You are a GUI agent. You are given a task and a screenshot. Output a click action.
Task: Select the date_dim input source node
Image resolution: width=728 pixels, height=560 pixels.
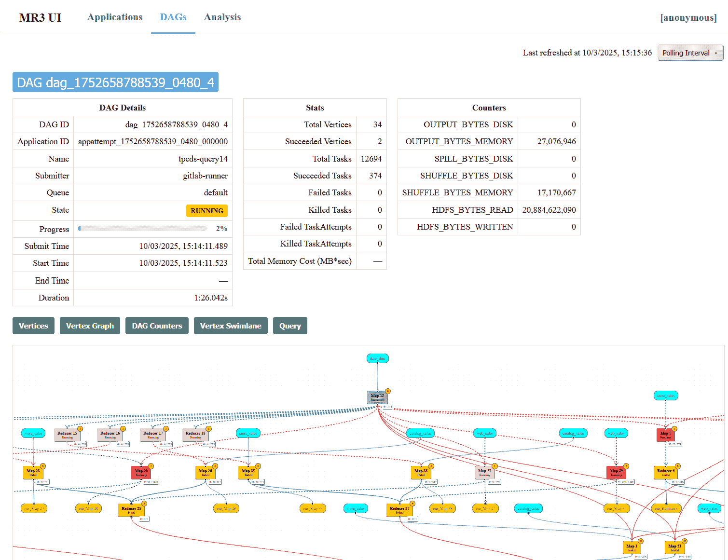pyautogui.click(x=377, y=358)
